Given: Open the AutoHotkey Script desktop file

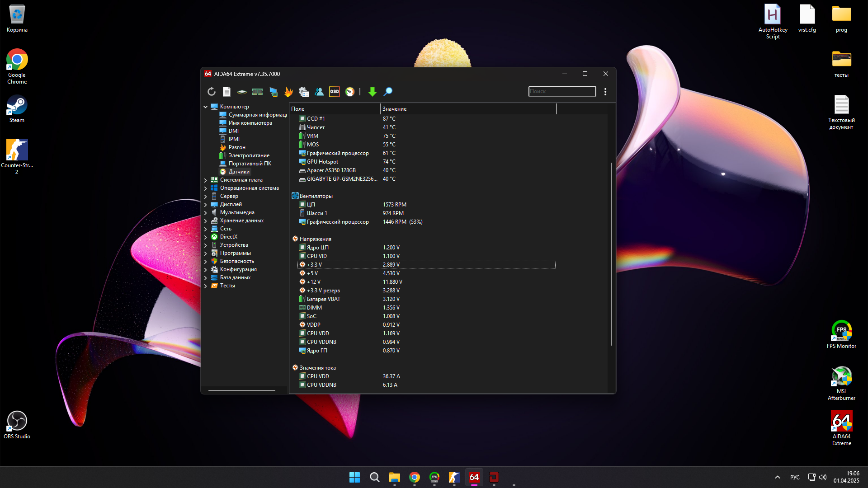Looking at the screenshot, I should point(773,21).
